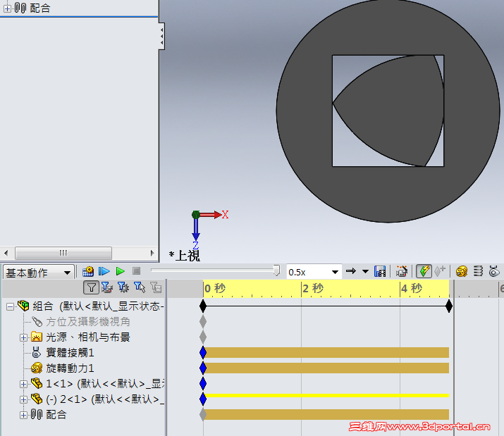Click blue key point on 實體接觸1 row
Screen dimensions: 504x436
tap(203, 353)
